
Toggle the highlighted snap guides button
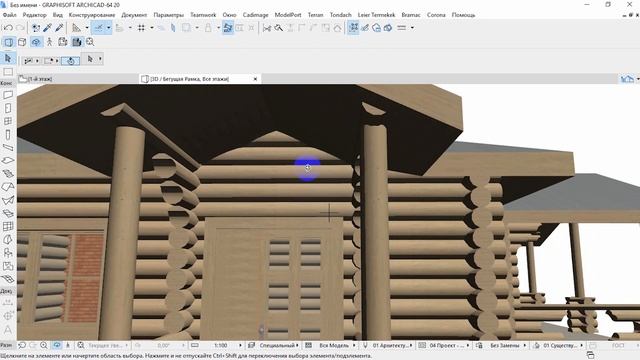point(98,28)
